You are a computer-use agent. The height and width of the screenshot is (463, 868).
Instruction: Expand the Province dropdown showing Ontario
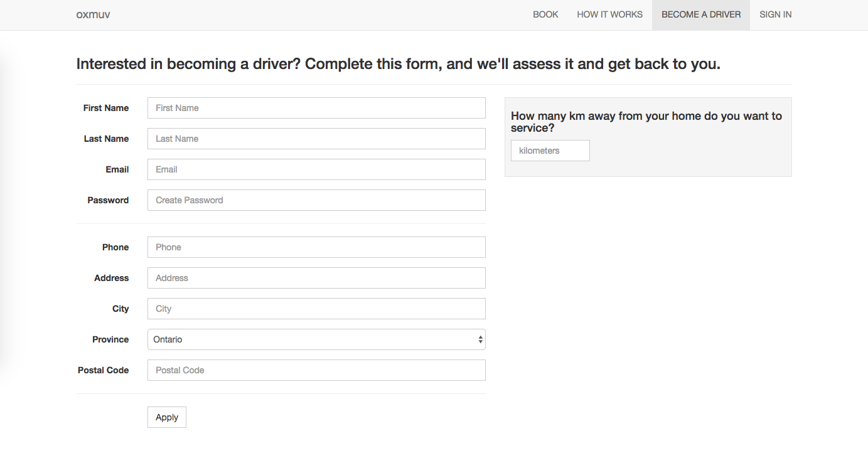coord(316,339)
